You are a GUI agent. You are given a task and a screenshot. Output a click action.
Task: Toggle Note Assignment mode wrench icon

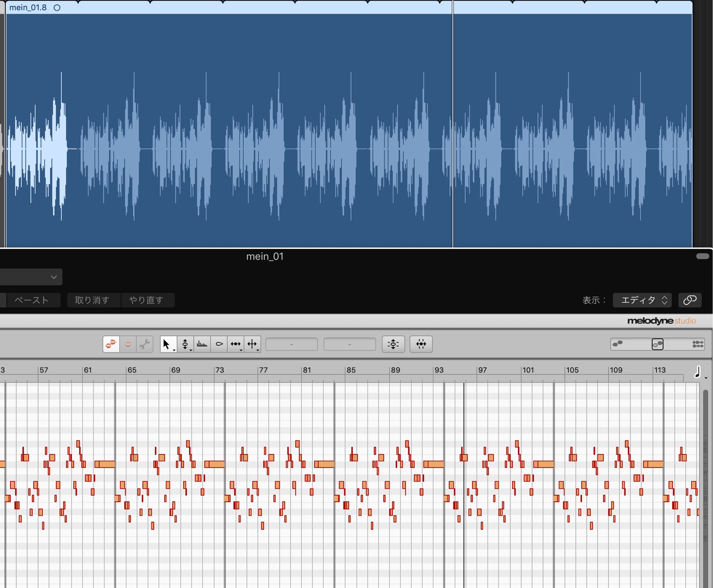pos(145,344)
